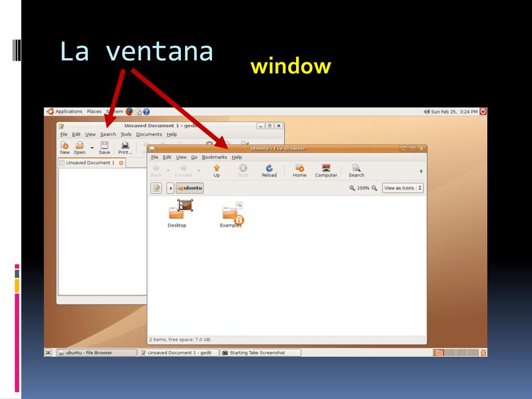The height and width of the screenshot is (399, 532).
Task: Click the Search icon in File Browser toolbar
Action: click(356, 170)
